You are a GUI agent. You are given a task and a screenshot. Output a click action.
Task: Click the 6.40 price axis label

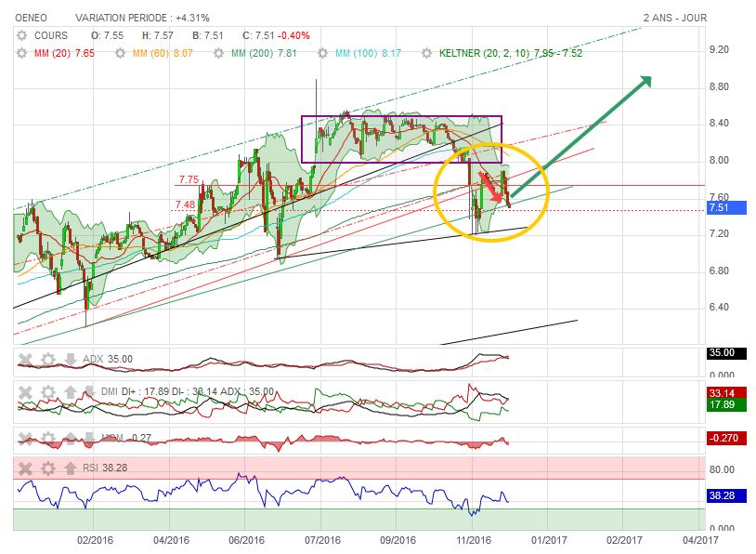pos(719,308)
